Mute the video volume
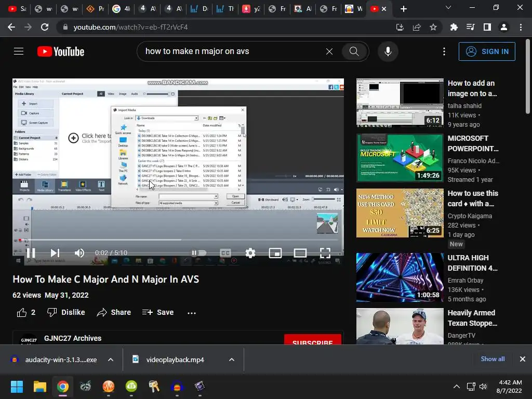Screen dimensions: 532x399 pyautogui.click(x=79, y=253)
